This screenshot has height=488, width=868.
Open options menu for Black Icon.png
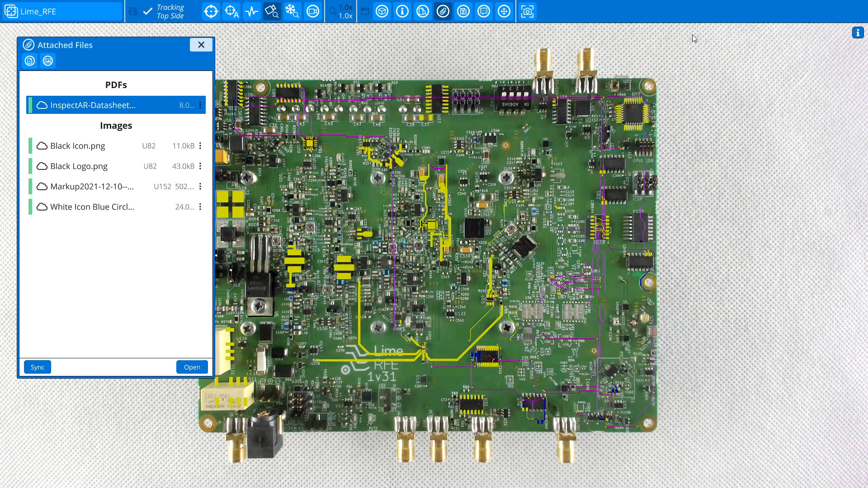(200, 145)
